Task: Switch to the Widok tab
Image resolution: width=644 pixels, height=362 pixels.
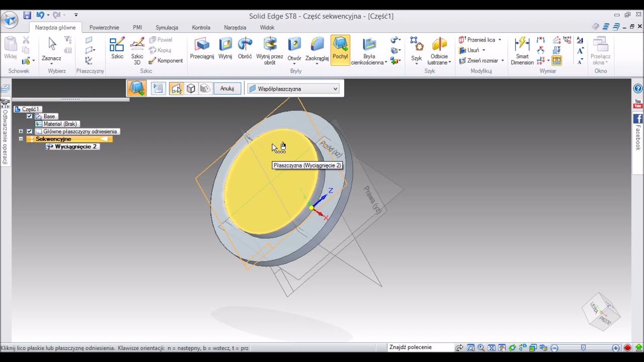Action: [267, 28]
